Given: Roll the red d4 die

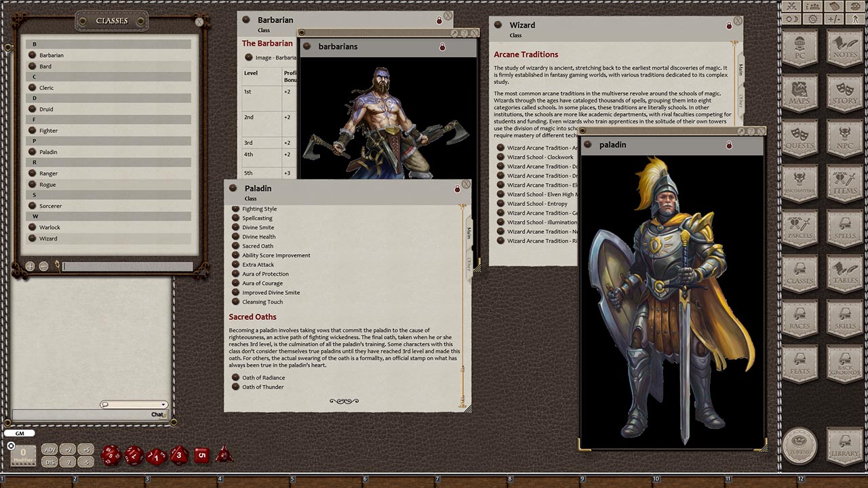Looking at the screenshot, I should click(224, 455).
